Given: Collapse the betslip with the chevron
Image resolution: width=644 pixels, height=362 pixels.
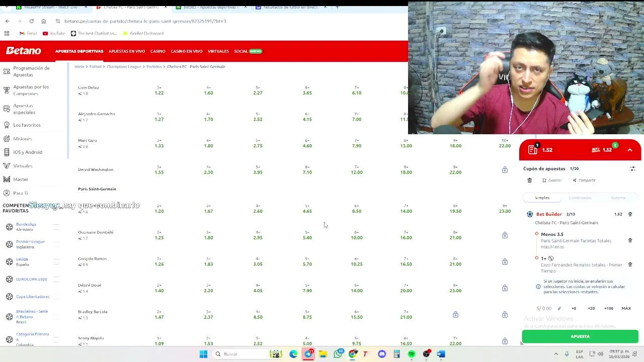Looking at the screenshot, I should [x=629, y=150].
